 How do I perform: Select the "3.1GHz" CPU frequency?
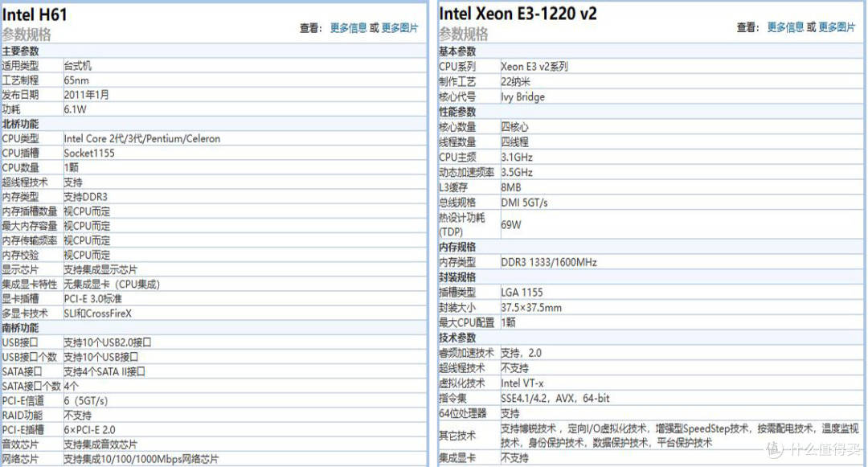(517, 158)
